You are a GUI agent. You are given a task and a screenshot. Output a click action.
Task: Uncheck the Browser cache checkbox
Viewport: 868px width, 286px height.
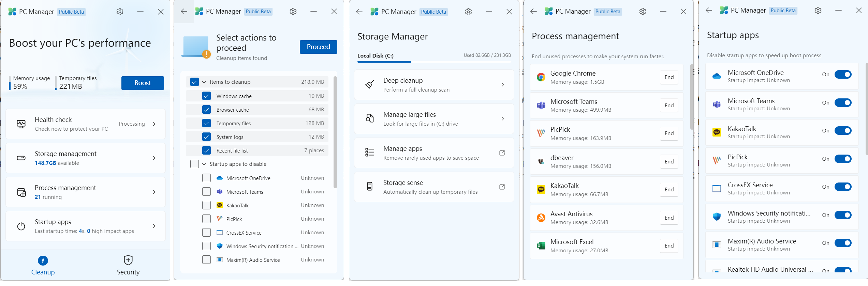click(206, 110)
